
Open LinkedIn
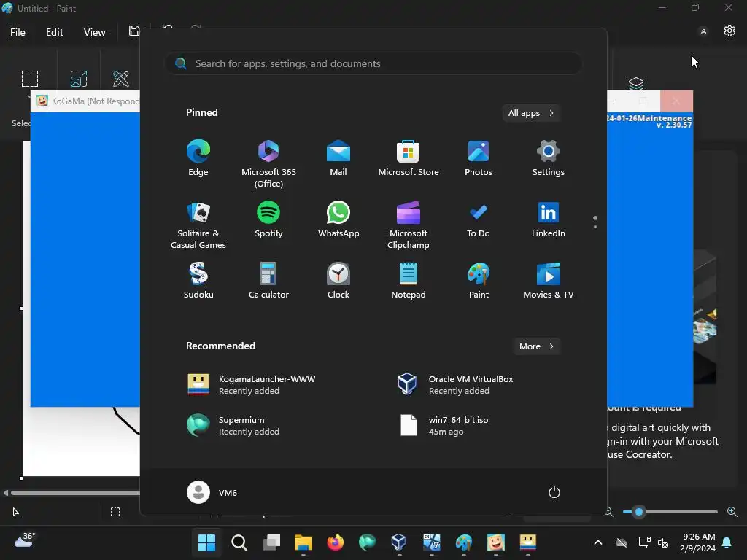click(x=549, y=219)
